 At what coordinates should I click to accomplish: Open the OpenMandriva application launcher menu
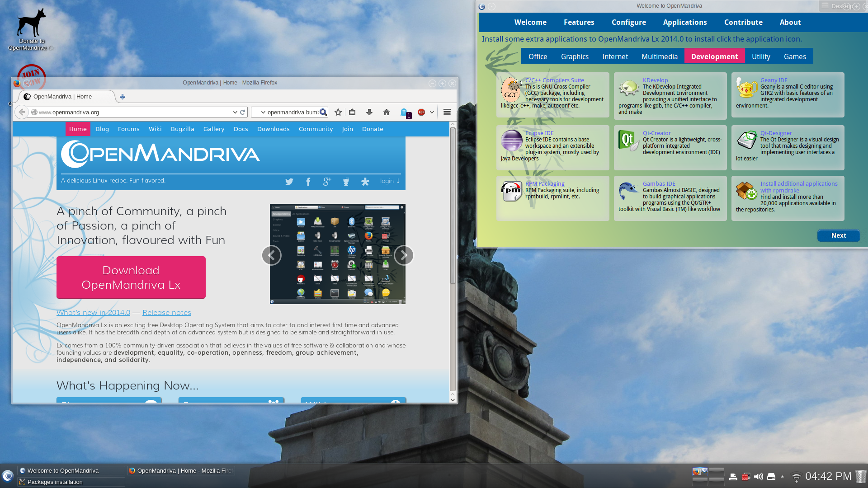[x=8, y=476]
